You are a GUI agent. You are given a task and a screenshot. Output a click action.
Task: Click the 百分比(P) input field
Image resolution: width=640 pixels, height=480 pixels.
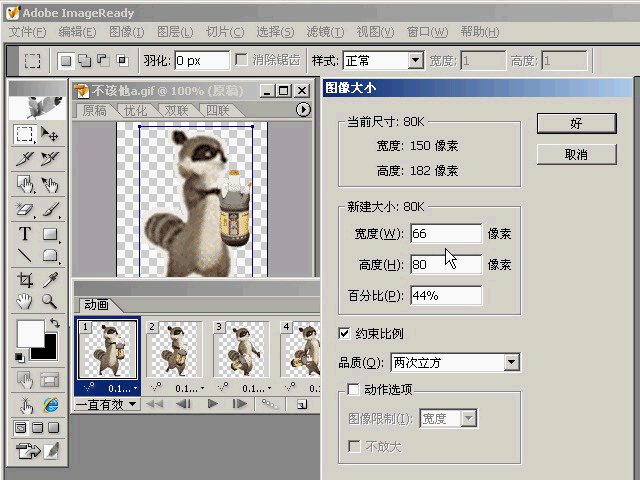point(446,295)
